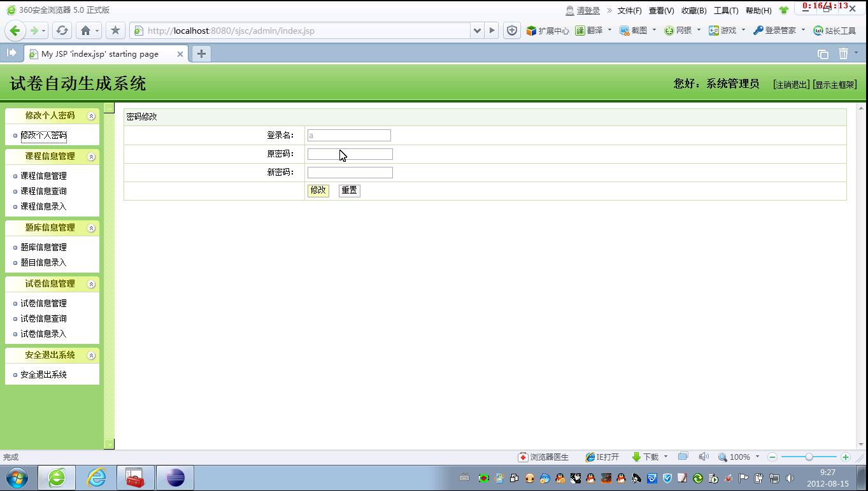Viewport: 868px width, 491px height.
Task: Select My JSP index.jsp tab
Action: pos(106,54)
